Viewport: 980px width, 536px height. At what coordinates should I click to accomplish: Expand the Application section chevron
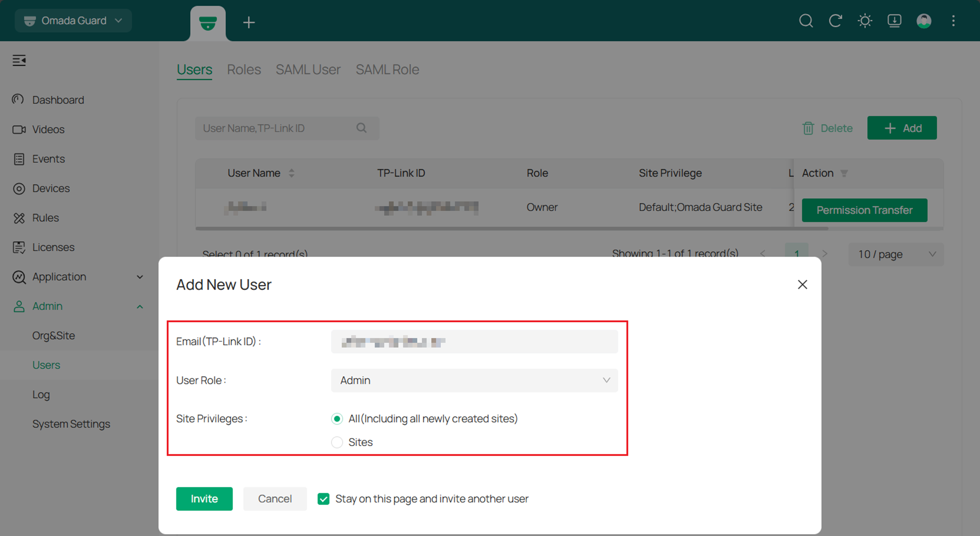tap(140, 277)
